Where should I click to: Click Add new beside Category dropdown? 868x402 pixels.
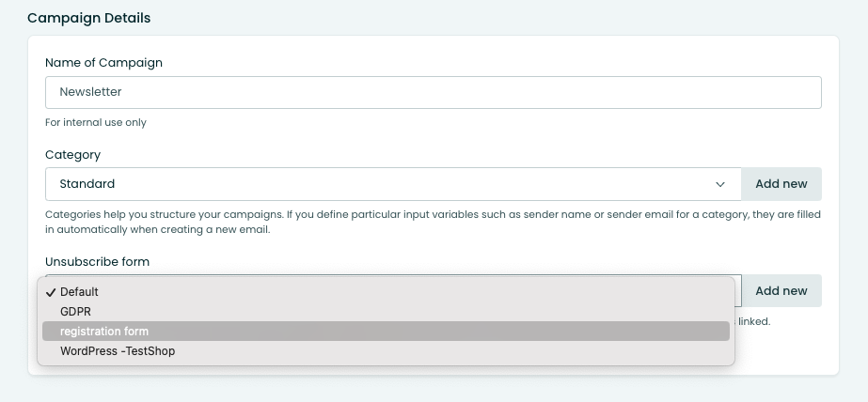click(x=781, y=184)
